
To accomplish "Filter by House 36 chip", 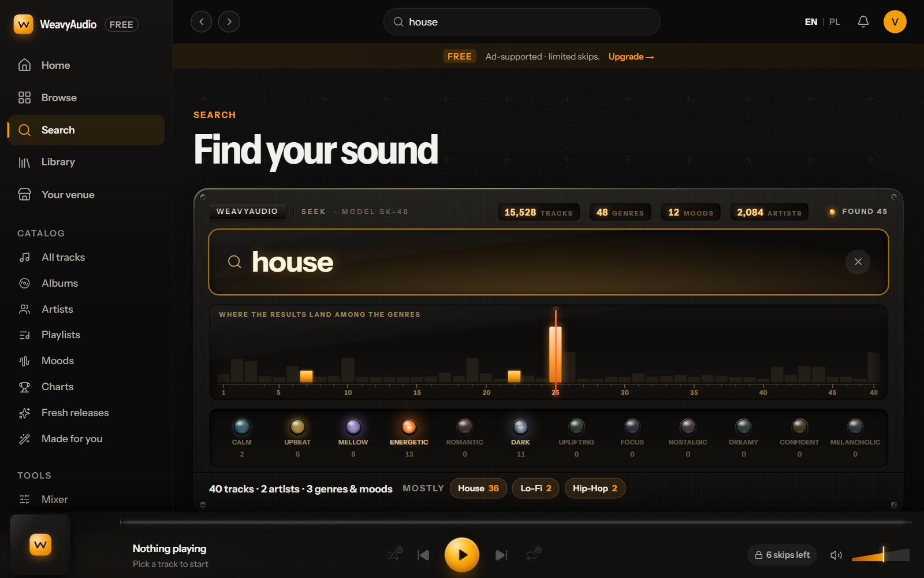I will [x=478, y=488].
